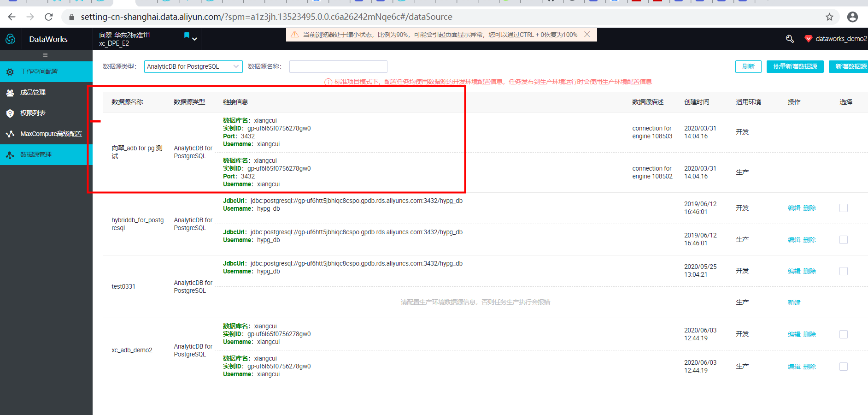Click 编辑 for xc_adb_demo2 生产 row
This screenshot has height=415, width=868.
pyautogui.click(x=794, y=367)
